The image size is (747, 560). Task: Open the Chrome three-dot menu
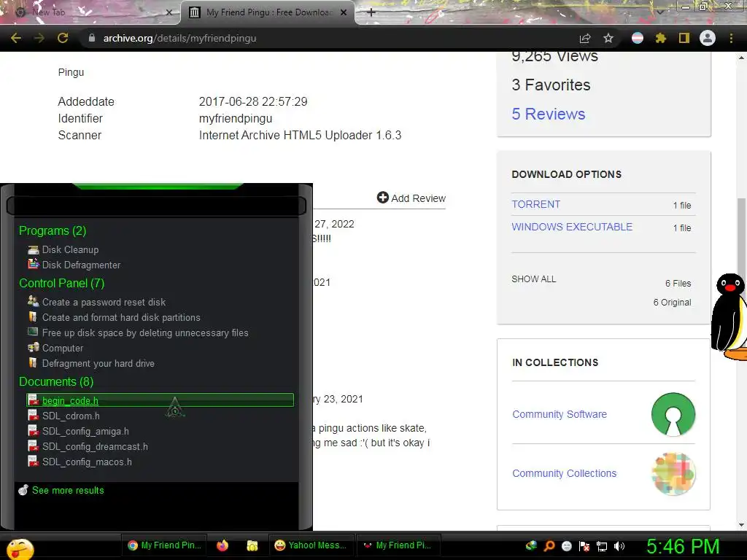(x=731, y=38)
